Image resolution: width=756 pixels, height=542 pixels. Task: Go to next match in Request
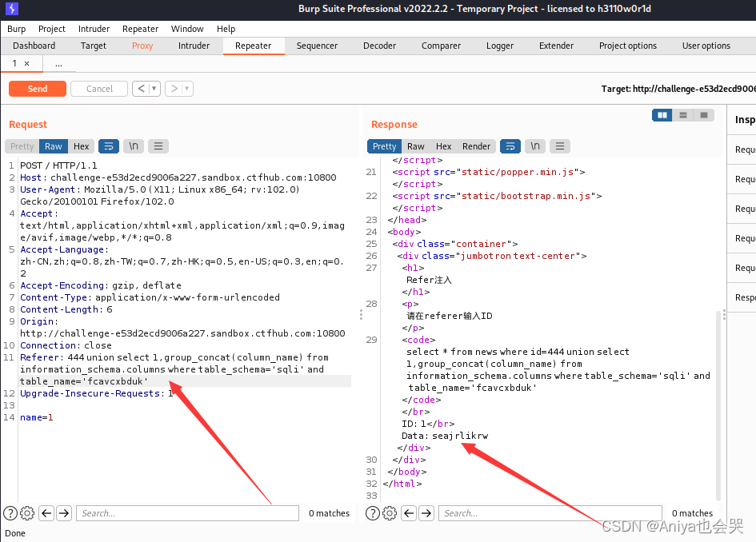[x=64, y=513]
